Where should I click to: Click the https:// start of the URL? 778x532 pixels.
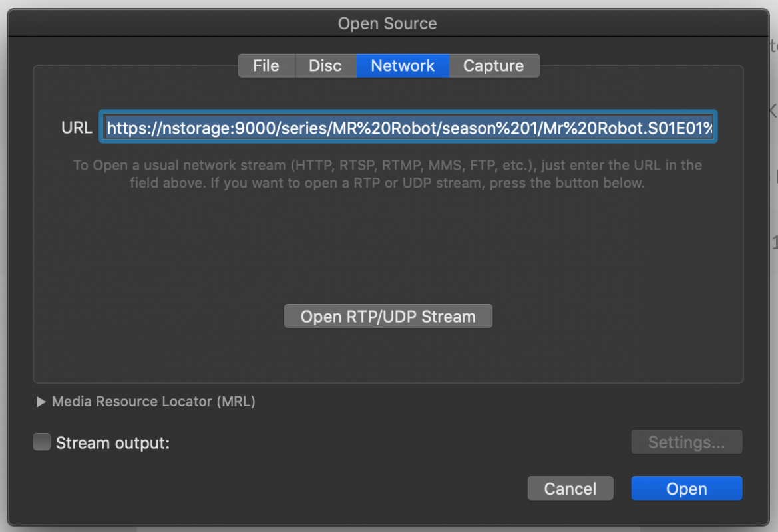tap(130, 128)
